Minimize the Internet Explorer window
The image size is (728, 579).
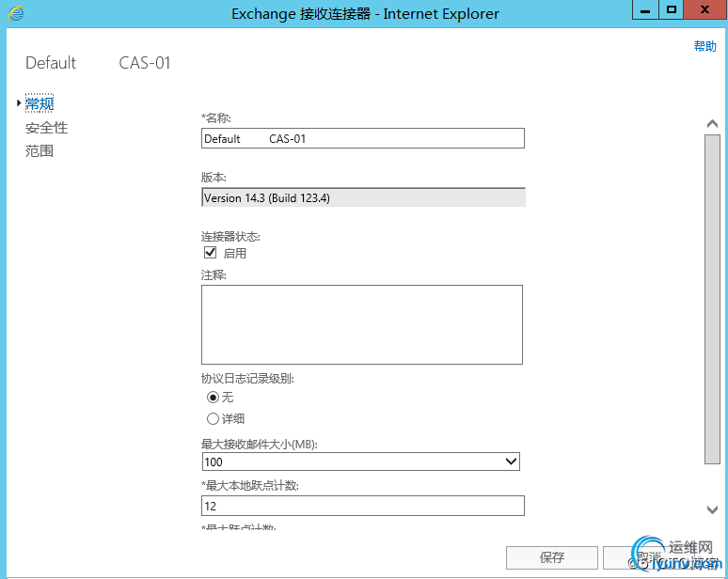coord(645,9)
